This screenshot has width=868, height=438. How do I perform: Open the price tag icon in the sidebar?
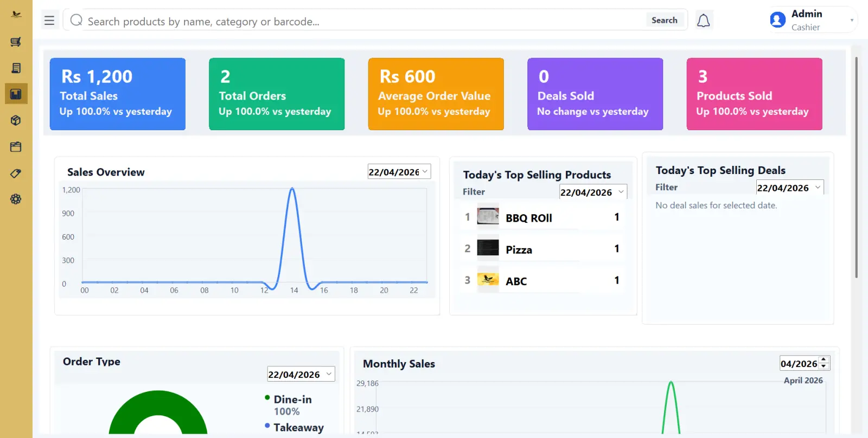click(16, 173)
